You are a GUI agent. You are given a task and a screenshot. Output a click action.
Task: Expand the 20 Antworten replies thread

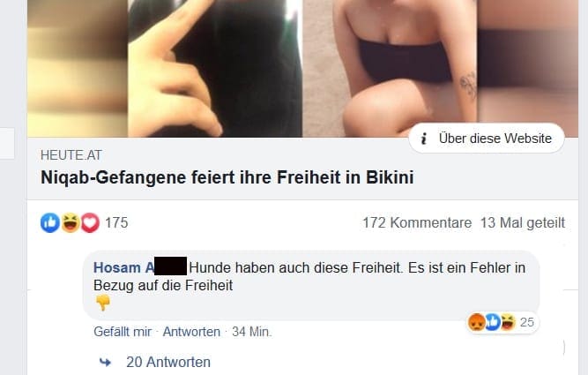click(x=168, y=363)
